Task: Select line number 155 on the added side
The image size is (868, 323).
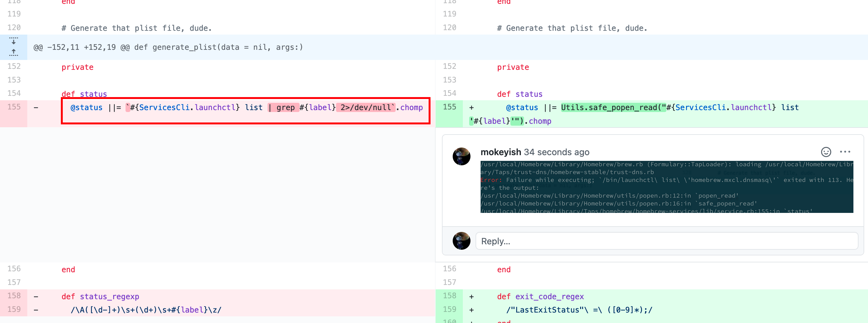Action: (449, 107)
